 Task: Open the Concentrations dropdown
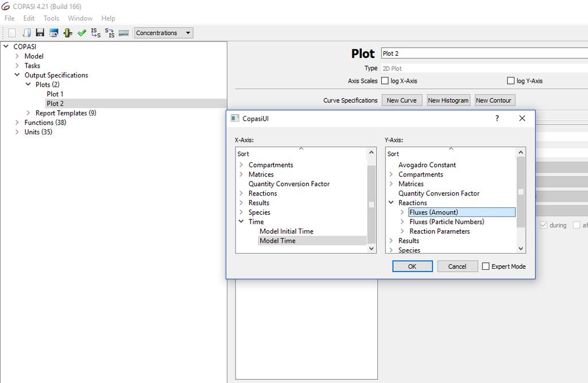tap(164, 33)
